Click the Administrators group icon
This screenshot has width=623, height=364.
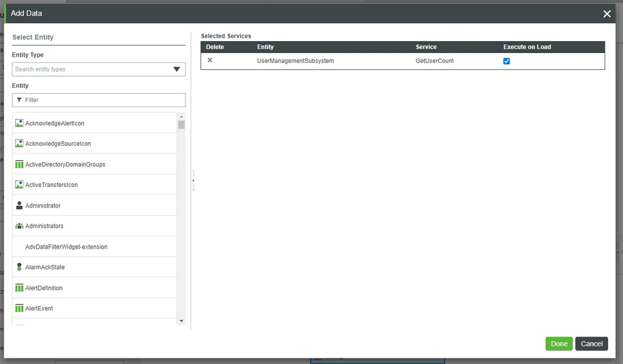pos(19,226)
